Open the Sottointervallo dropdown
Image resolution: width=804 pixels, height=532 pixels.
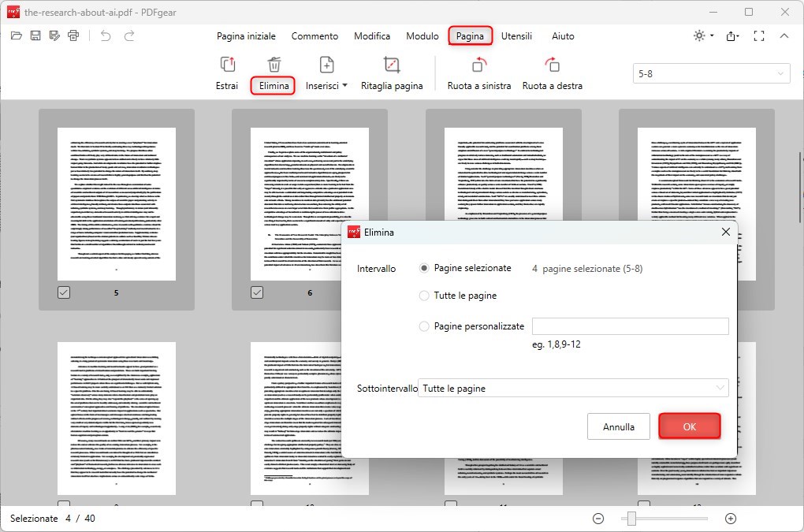click(573, 388)
